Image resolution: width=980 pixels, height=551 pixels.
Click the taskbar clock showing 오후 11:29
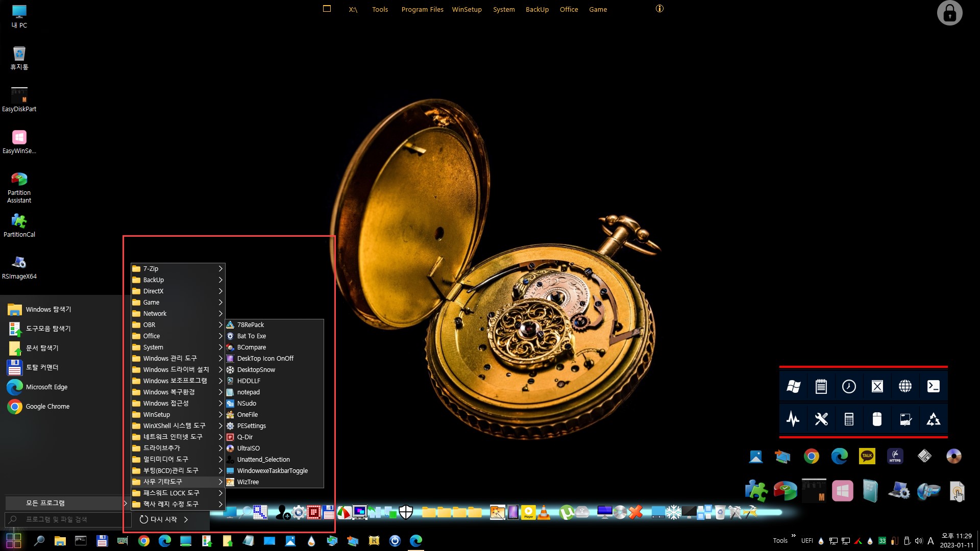tap(957, 540)
